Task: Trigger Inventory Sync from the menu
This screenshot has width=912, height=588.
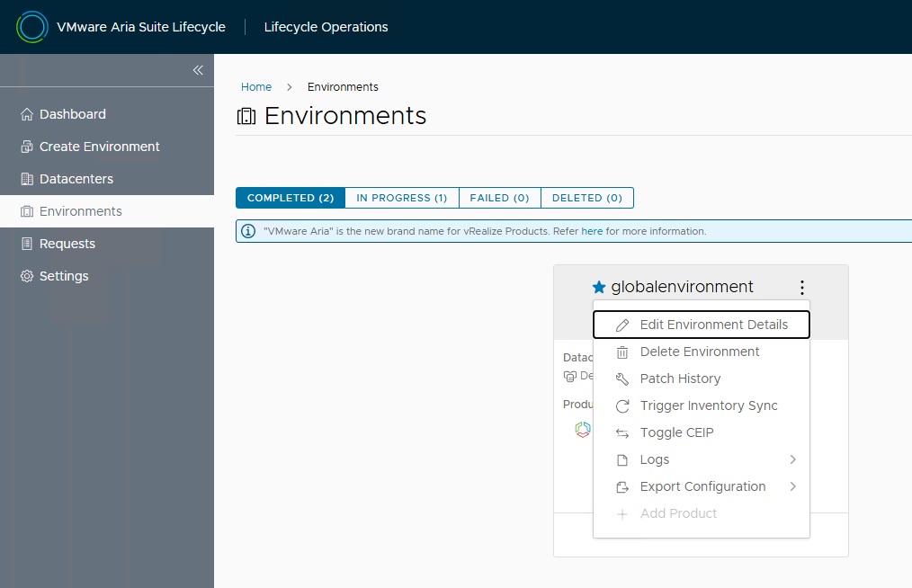Action: [x=708, y=405]
